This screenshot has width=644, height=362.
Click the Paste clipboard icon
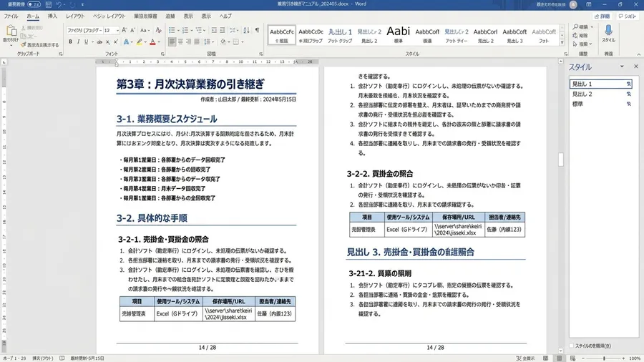(x=11, y=30)
